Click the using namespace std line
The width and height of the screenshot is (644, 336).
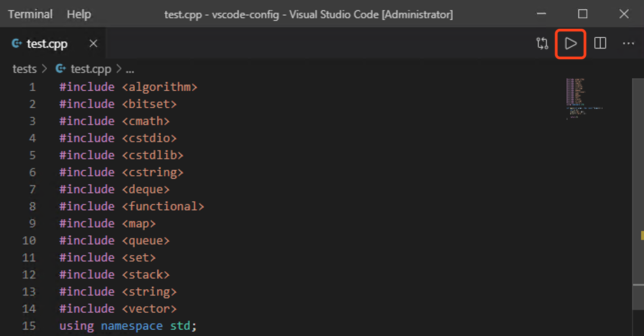tap(128, 326)
